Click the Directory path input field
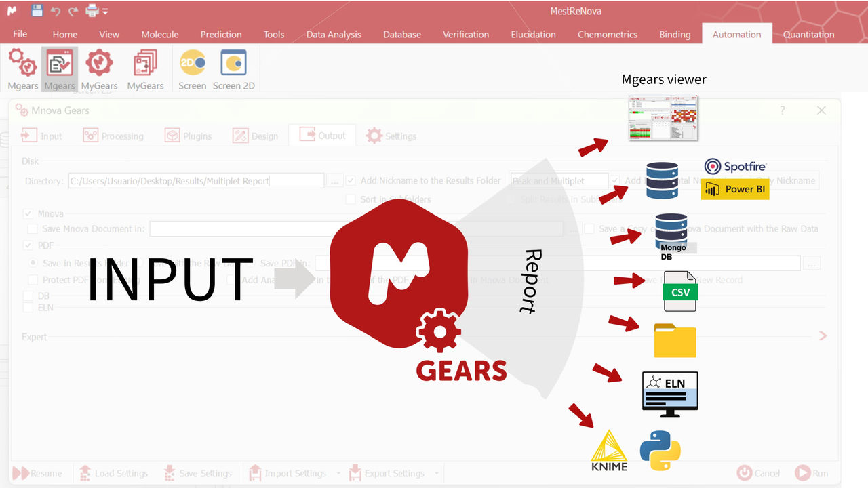Screen dimensions: 868x488 tap(196, 181)
